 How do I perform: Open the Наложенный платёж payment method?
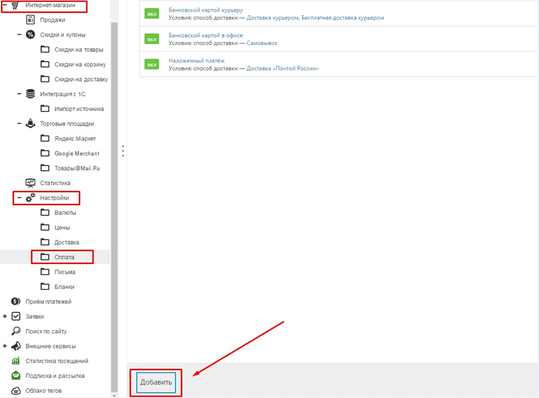[x=197, y=60]
